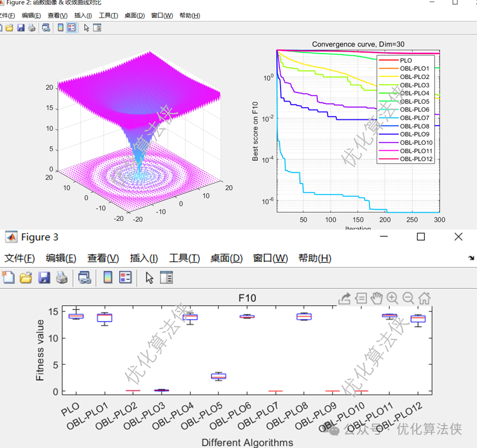
Task: Link plot icon in Figure 3 toolbar
Action: pyautogui.click(x=85, y=278)
